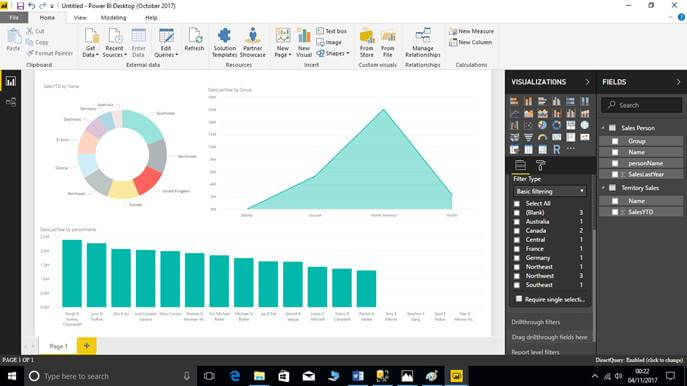Tick the Select All filter checkbox
The image size is (687, 386).
tap(517, 204)
